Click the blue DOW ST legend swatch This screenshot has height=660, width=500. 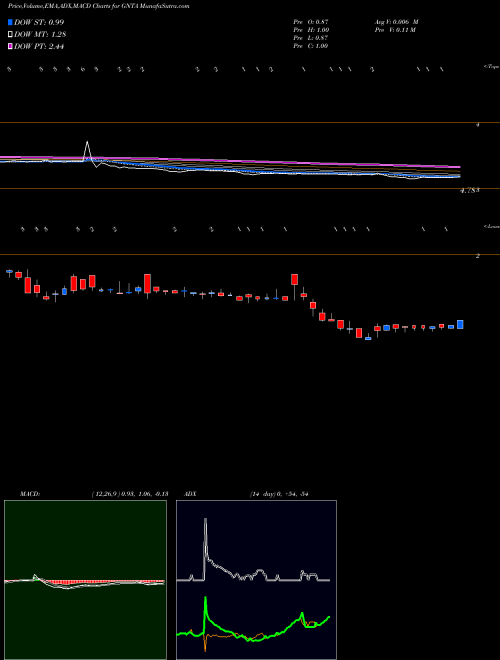10,22
